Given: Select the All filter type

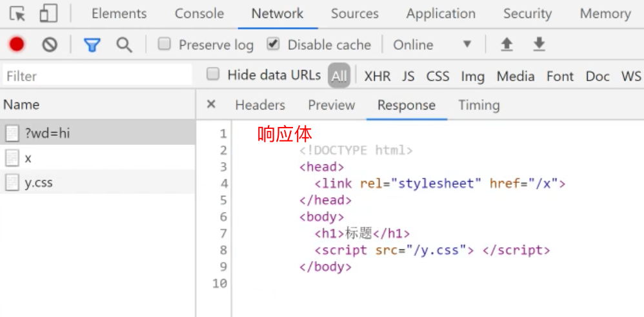Looking at the screenshot, I should [339, 76].
